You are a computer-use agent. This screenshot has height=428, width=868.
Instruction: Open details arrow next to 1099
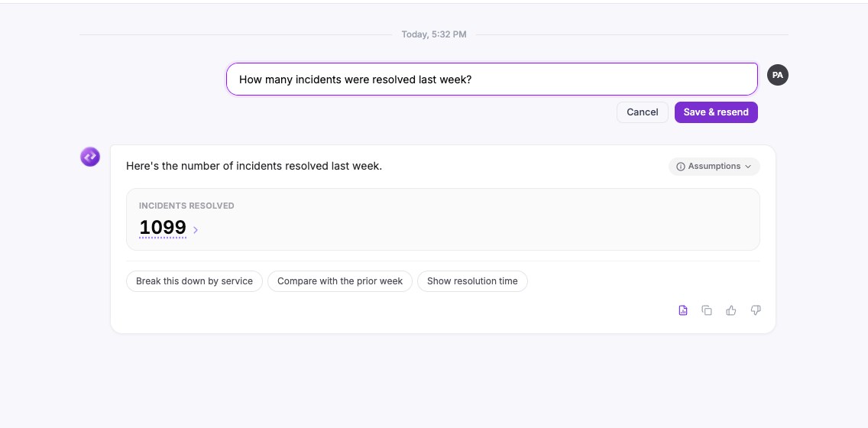(196, 230)
